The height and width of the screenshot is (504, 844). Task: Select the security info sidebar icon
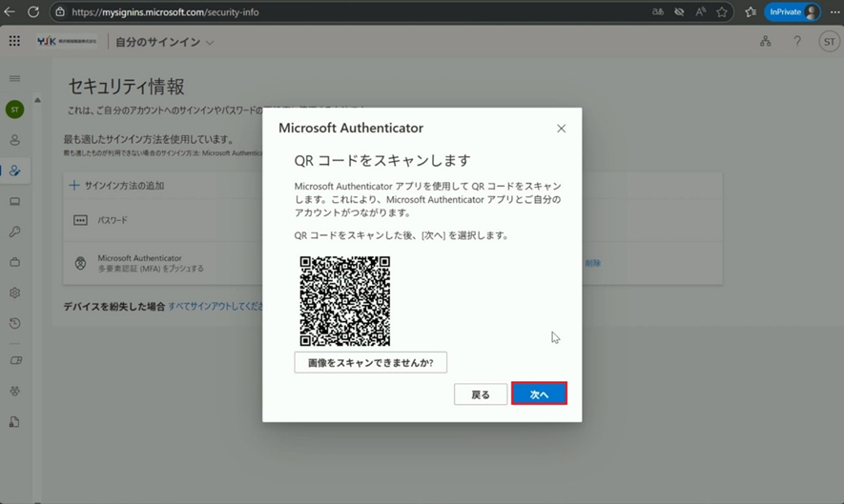tap(14, 171)
